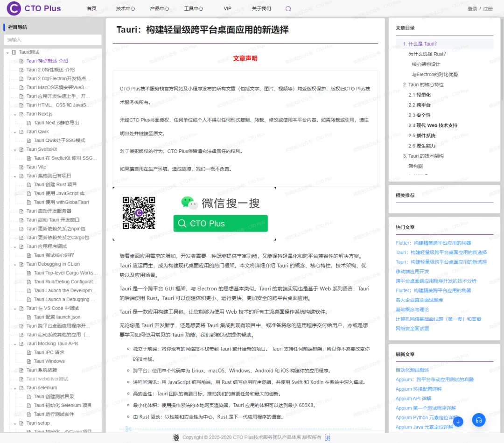Image resolution: width=504 pixels, height=443 pixels.
Task: Open the 工具中心 nav menu
Action: (194, 9)
